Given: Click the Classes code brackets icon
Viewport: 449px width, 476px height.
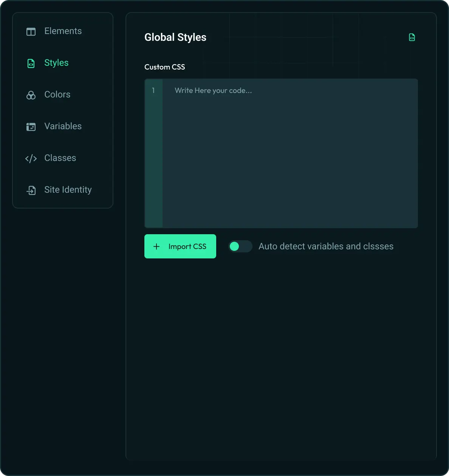Looking at the screenshot, I should pyautogui.click(x=31, y=158).
